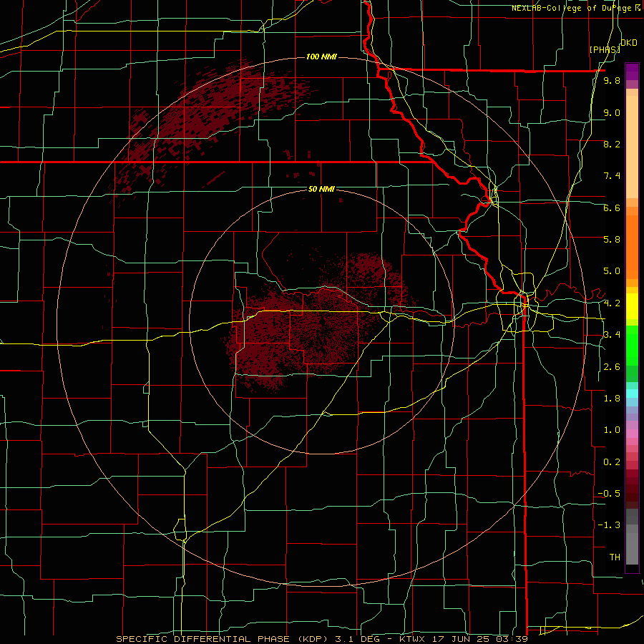Screen dimensions: 644x644
Task: Click the orange segment of the color bar
Action: tap(632, 248)
